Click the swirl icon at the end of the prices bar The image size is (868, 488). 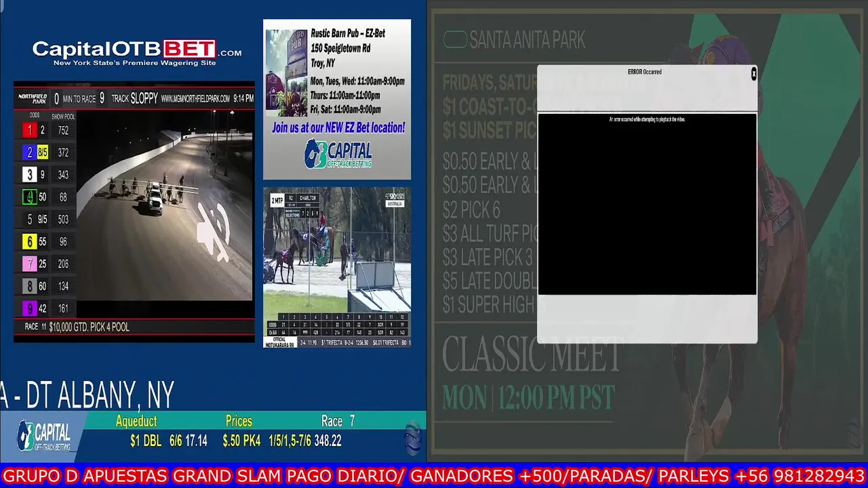pyautogui.click(x=413, y=436)
